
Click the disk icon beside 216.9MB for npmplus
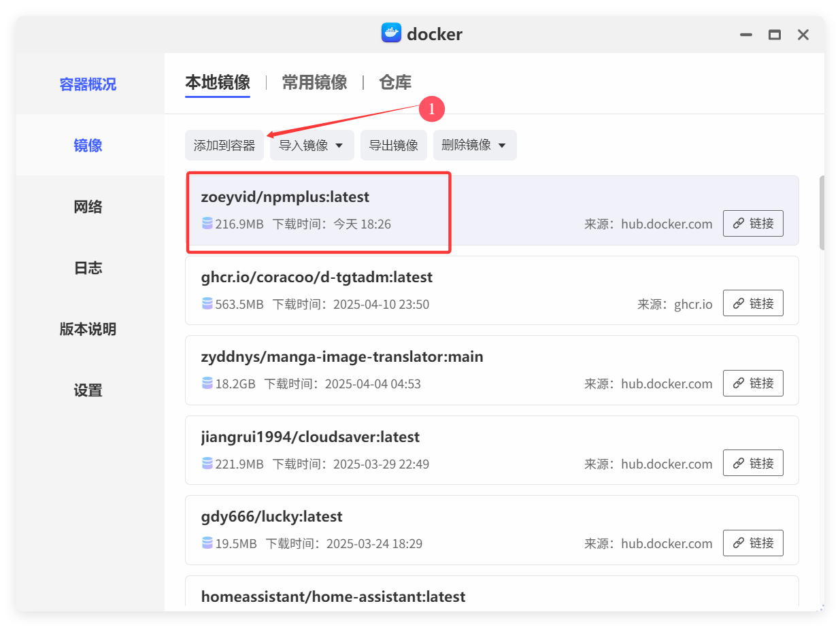pyautogui.click(x=206, y=223)
